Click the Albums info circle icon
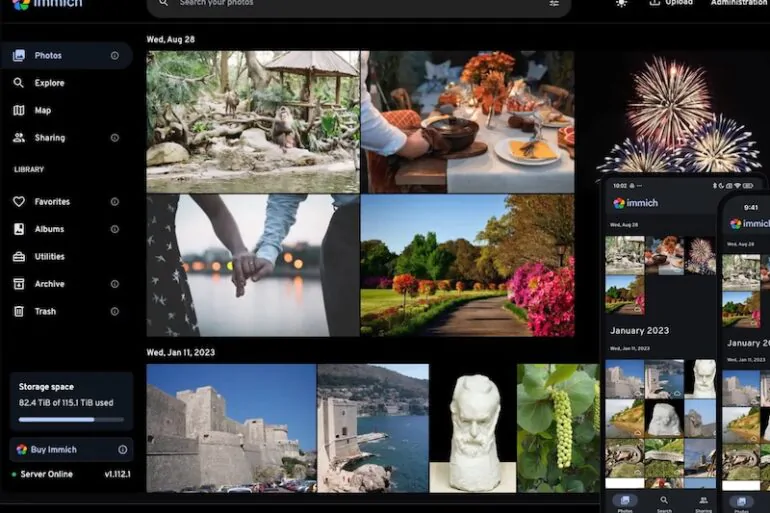This screenshot has width=770, height=513. click(x=114, y=229)
